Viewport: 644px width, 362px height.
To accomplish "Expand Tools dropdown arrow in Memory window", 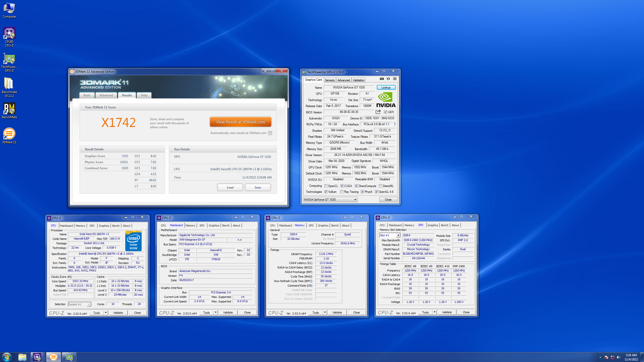I will 325,312.
